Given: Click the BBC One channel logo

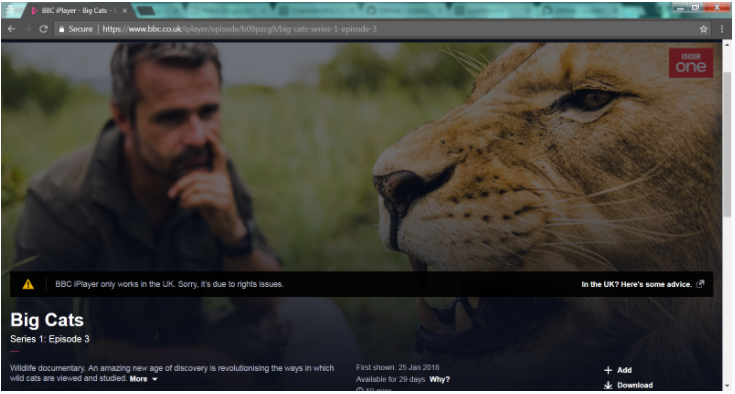Looking at the screenshot, I should (690, 63).
